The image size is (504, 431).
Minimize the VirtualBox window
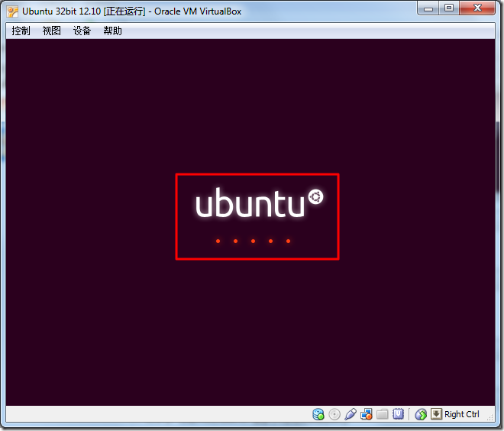tap(428, 8)
